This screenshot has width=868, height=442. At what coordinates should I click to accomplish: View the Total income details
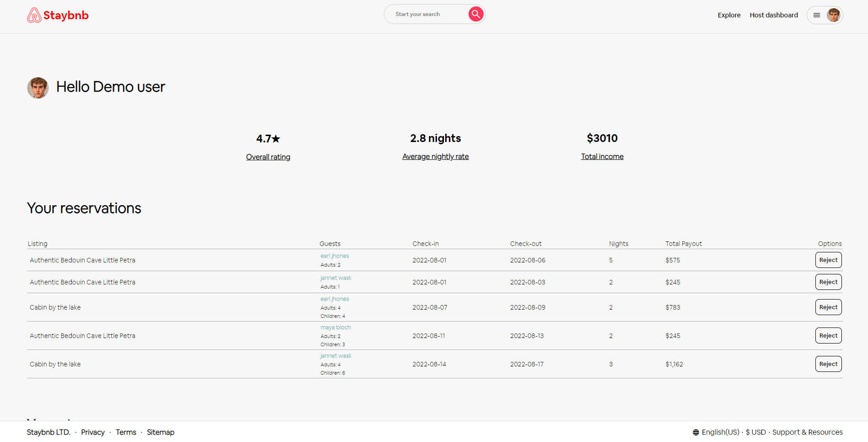602,156
